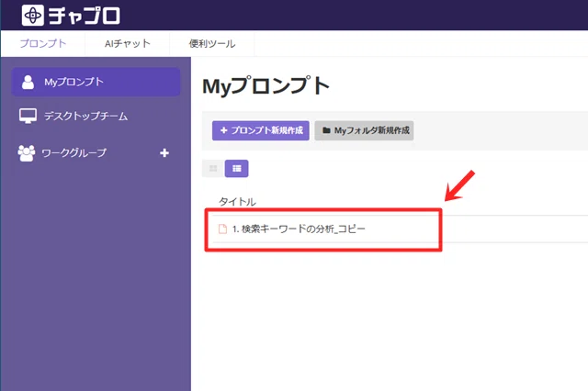
Task: Click the プロンプト新規作成 button
Action: click(261, 130)
